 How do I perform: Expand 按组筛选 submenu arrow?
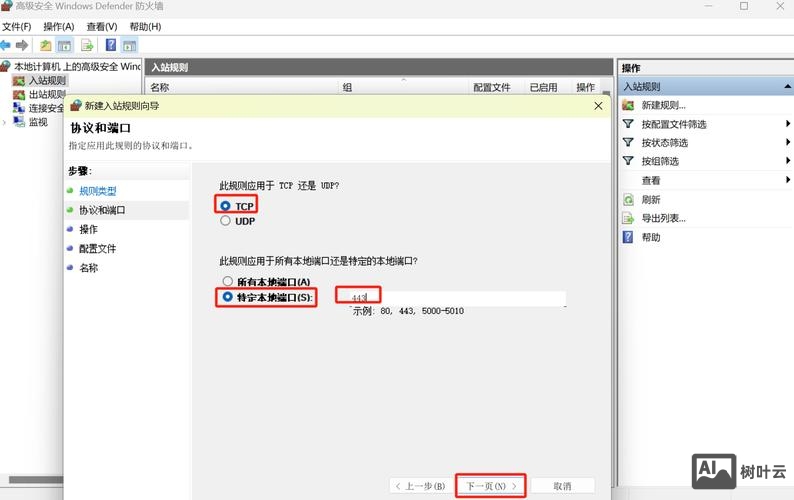coord(788,161)
